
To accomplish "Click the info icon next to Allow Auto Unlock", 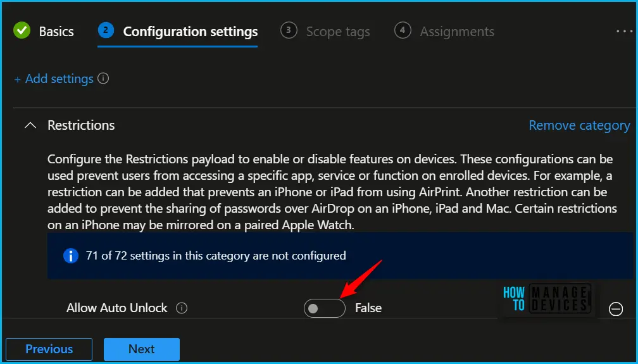I will pos(182,308).
